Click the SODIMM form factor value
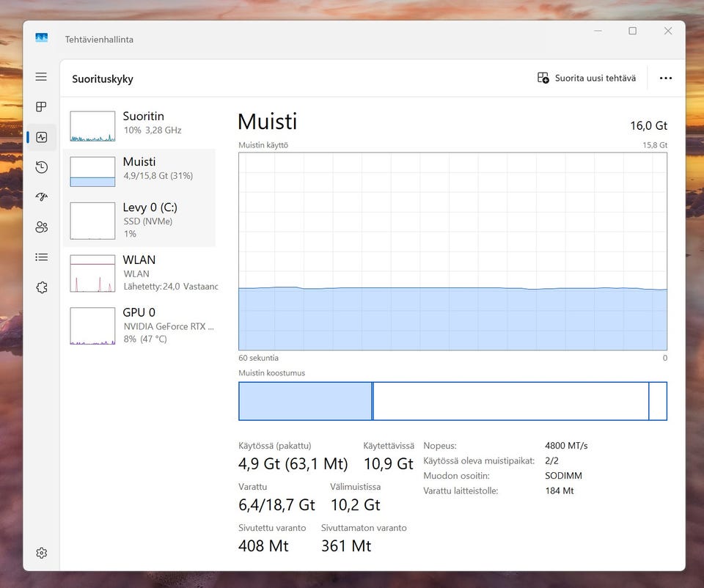This screenshot has width=704, height=588. pos(563,476)
